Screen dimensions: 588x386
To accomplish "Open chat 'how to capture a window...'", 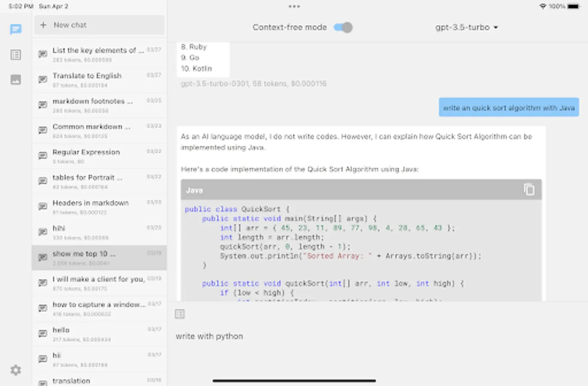I will (x=100, y=308).
